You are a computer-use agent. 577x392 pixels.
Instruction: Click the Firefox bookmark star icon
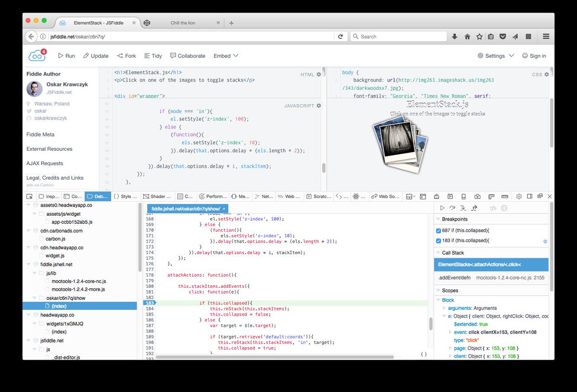[x=479, y=37]
